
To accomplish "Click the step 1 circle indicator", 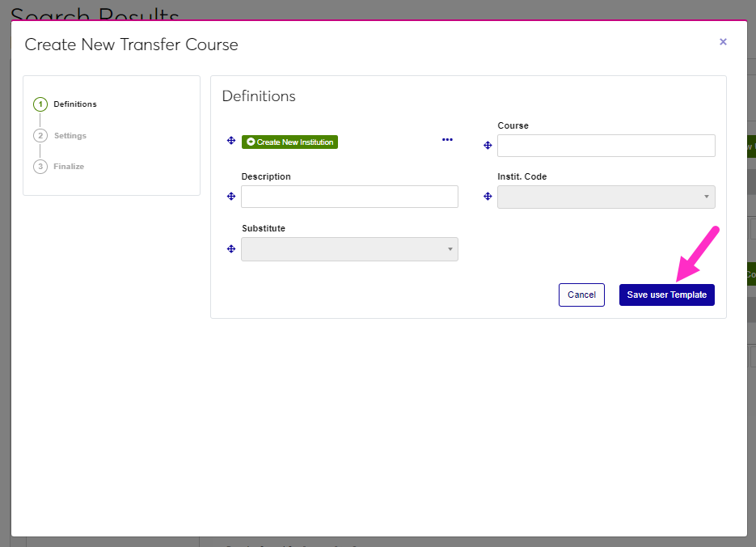I will [40, 104].
